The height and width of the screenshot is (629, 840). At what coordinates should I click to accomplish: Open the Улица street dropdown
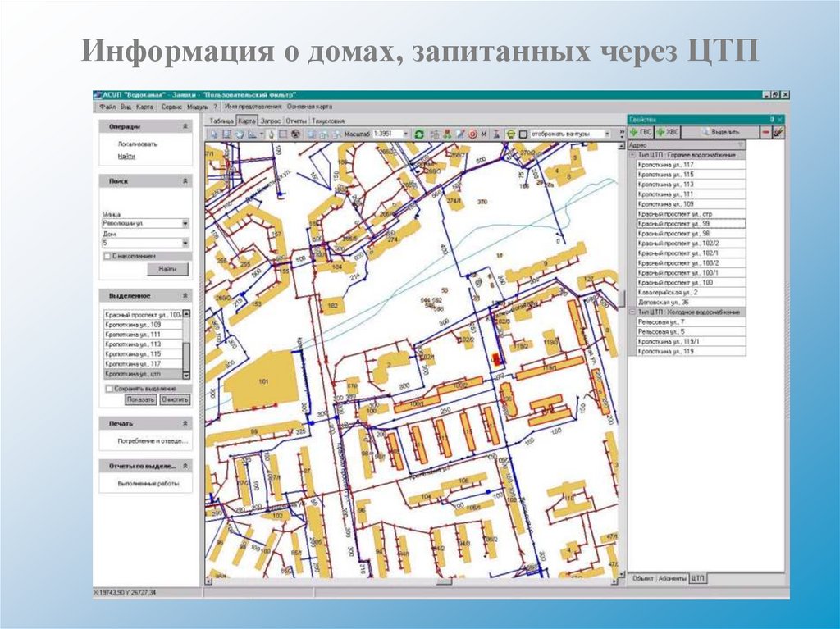[185, 223]
